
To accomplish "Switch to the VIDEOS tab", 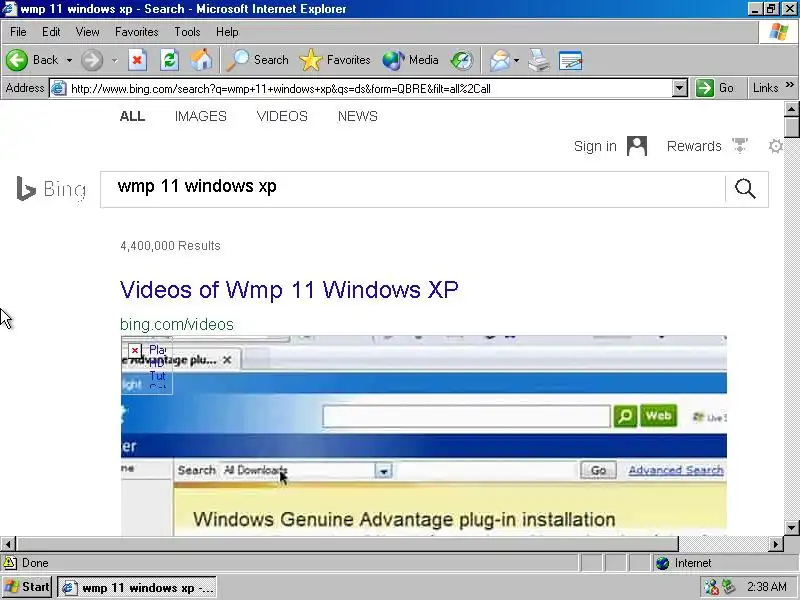I will coord(282,116).
